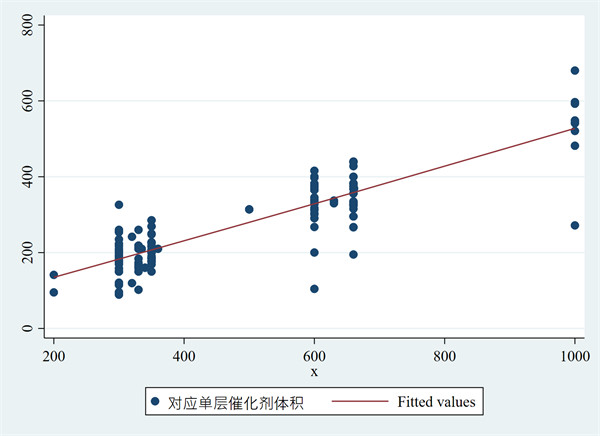Click the 200 x-axis tick label

53,354
